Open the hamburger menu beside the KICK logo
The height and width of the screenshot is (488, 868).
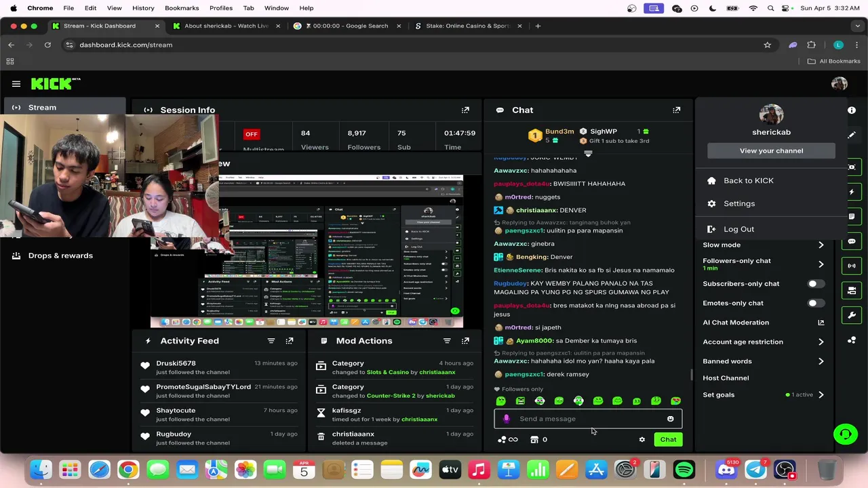pos(16,84)
